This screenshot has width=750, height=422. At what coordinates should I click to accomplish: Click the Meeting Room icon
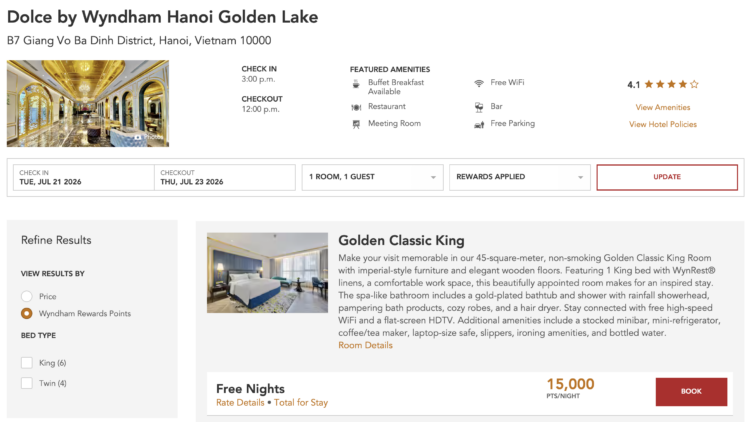click(x=356, y=124)
